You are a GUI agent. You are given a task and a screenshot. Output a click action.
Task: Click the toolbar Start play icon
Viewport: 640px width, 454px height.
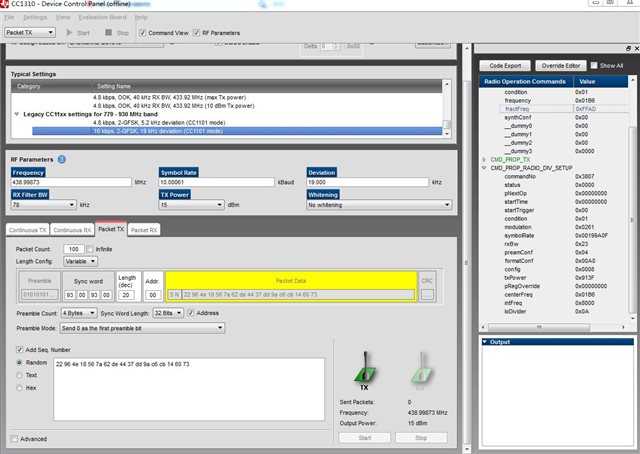click(x=69, y=32)
